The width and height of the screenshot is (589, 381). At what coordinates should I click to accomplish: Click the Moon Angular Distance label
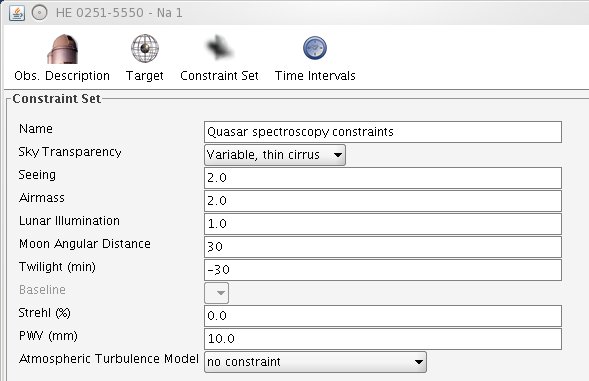tap(85, 244)
